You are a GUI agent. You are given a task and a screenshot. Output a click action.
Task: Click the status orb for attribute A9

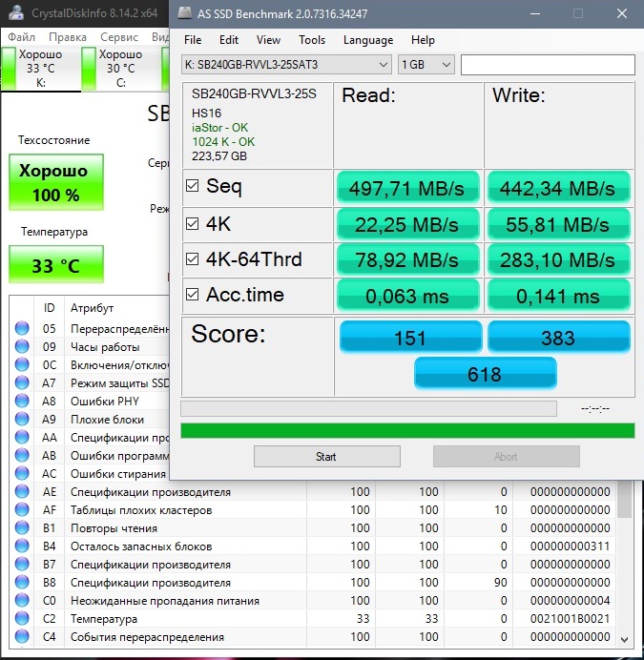coord(22,419)
